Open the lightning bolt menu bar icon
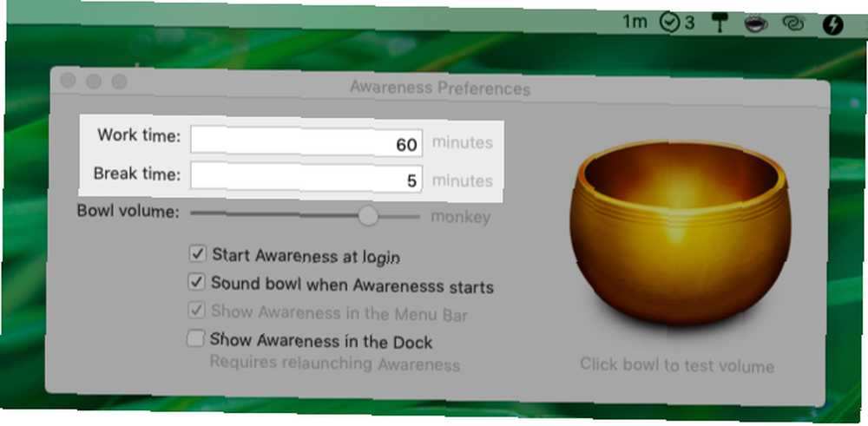This screenshot has width=868, height=426. tap(832, 25)
